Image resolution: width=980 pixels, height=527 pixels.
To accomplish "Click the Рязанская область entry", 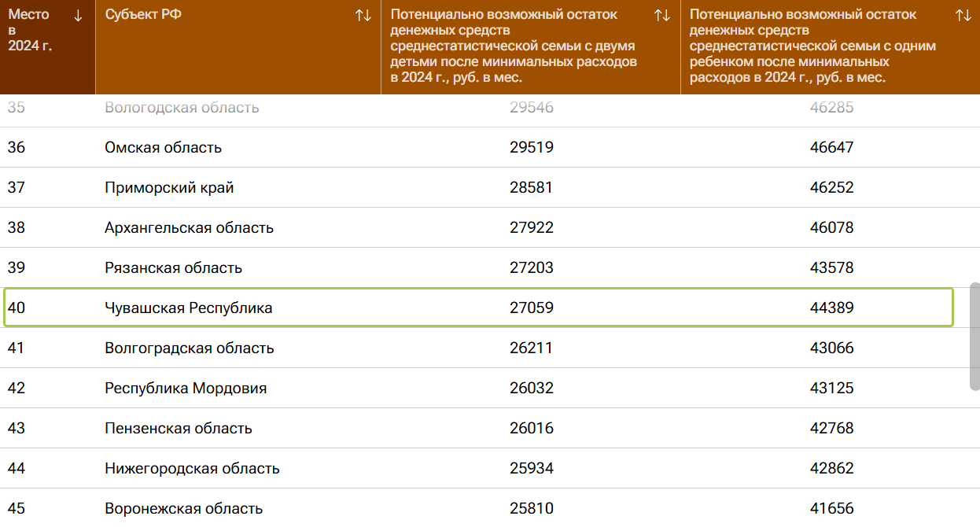I will [173, 268].
